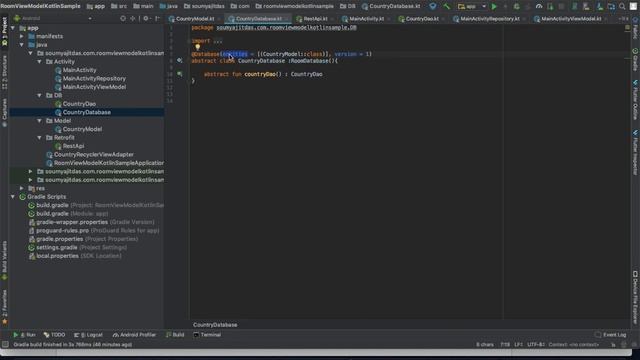Open the profiler gauge toolbar icon
Viewport: 640px width, 360px height.
pyautogui.click(x=539, y=6)
